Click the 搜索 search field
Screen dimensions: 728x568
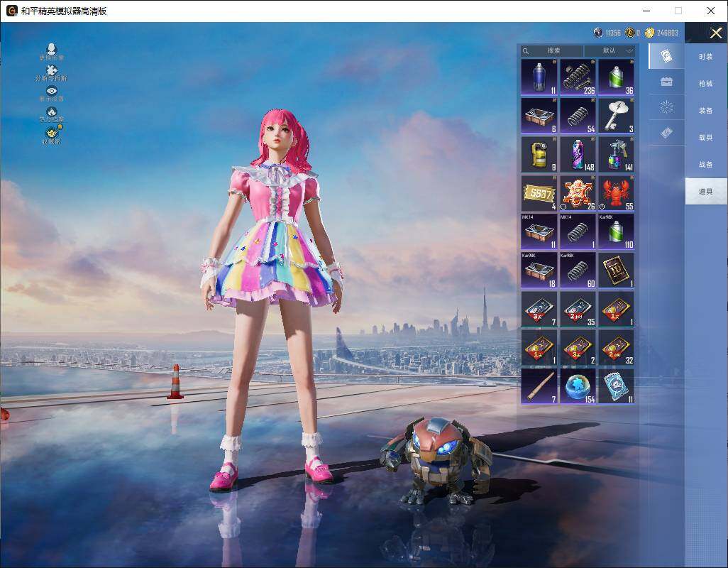551,50
